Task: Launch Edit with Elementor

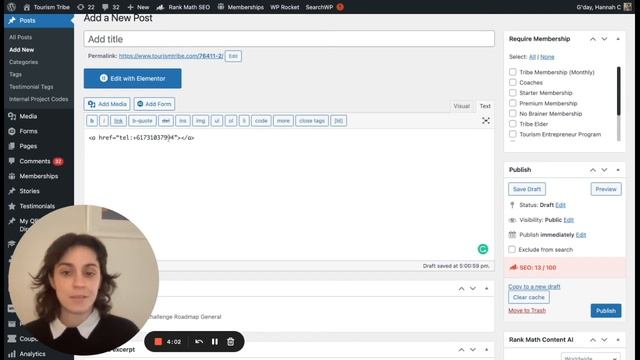Action: (133, 78)
